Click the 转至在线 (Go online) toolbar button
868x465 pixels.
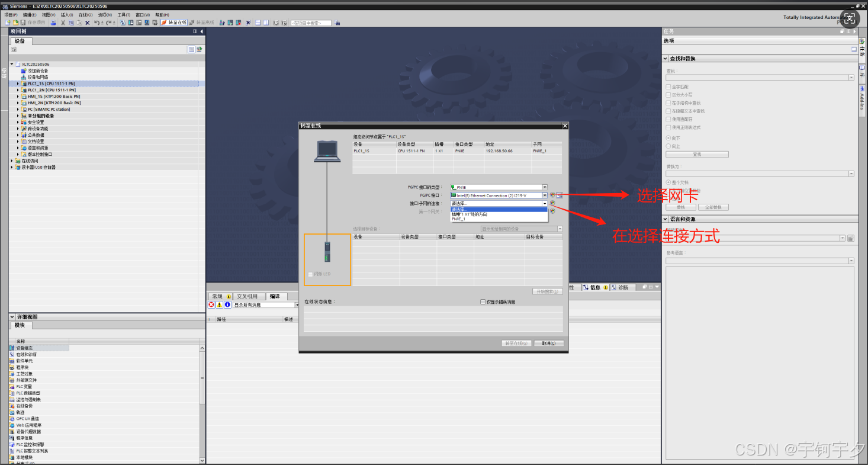click(x=174, y=23)
